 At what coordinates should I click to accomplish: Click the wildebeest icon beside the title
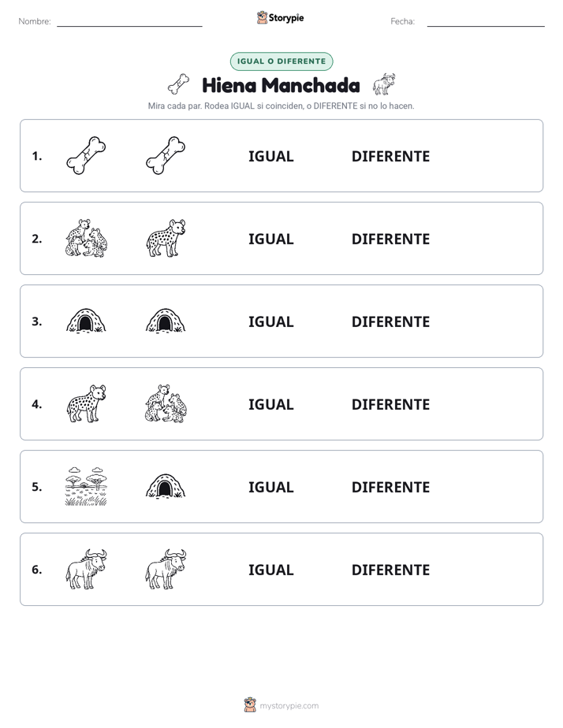coord(384,84)
